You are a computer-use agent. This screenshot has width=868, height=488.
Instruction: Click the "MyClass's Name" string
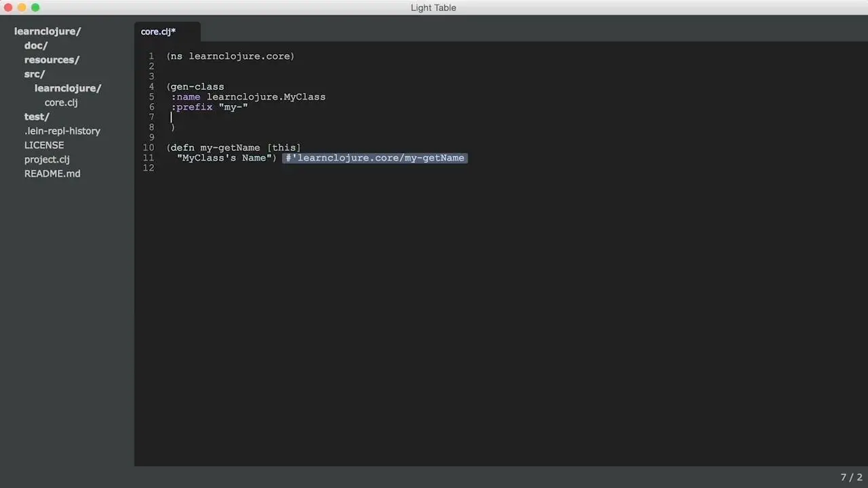click(224, 158)
